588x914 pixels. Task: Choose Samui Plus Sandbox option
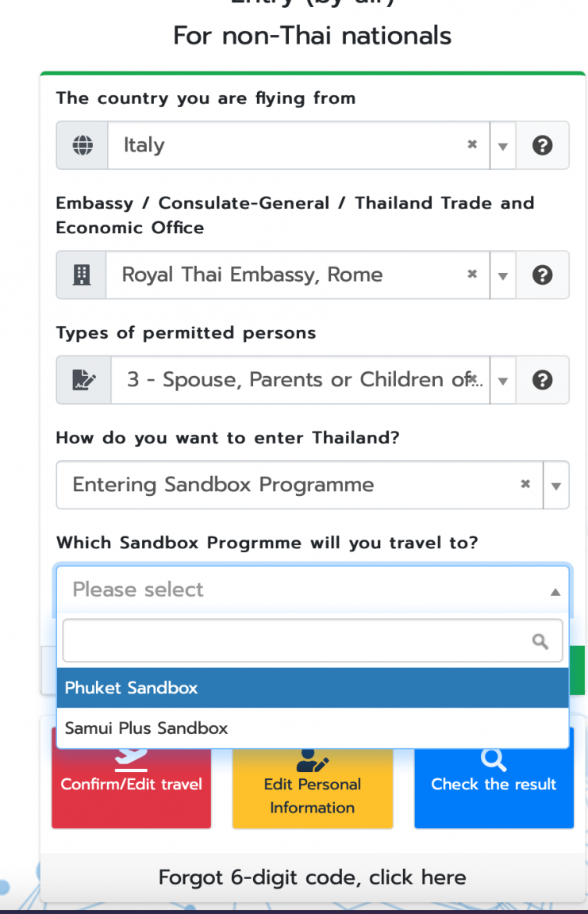point(313,728)
